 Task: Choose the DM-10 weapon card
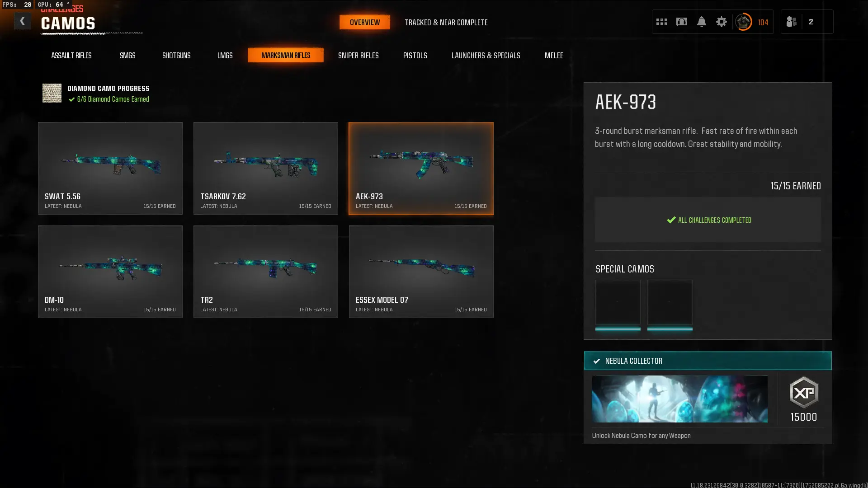click(110, 272)
